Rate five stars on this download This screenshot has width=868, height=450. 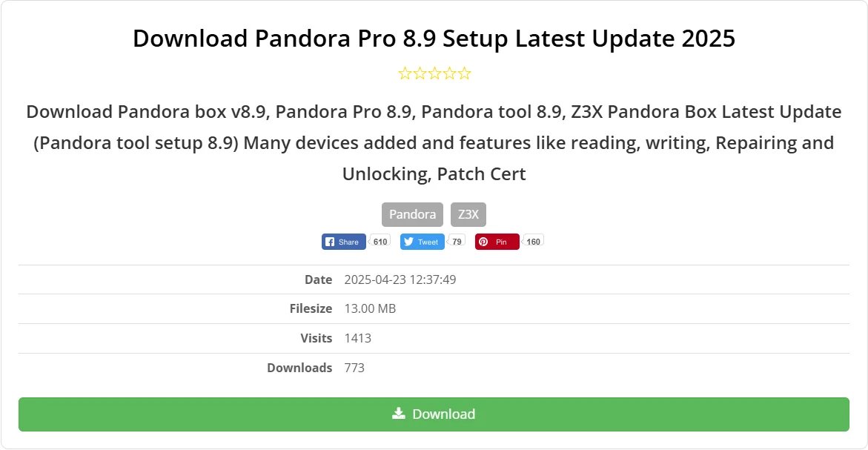pyautogui.click(x=466, y=73)
